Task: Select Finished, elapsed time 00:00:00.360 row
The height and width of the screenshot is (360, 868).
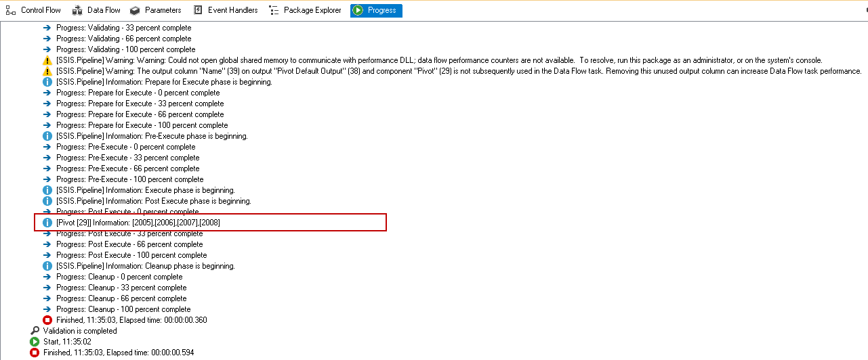Action: click(x=131, y=320)
